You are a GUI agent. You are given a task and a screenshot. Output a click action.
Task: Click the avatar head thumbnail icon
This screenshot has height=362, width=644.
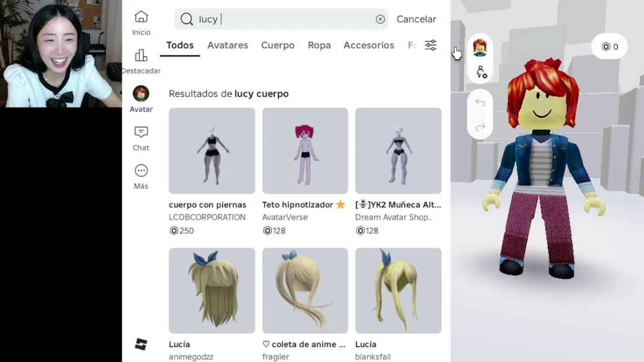coord(480,47)
